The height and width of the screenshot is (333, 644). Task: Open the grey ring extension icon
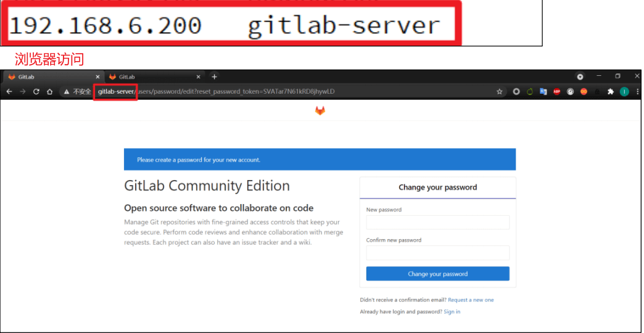(516, 91)
